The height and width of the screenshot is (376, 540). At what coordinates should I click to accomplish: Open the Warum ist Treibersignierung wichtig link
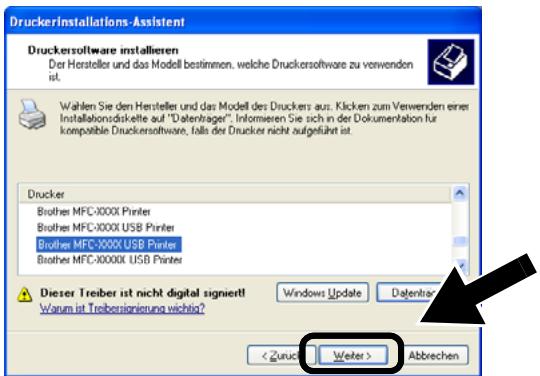tap(122, 308)
